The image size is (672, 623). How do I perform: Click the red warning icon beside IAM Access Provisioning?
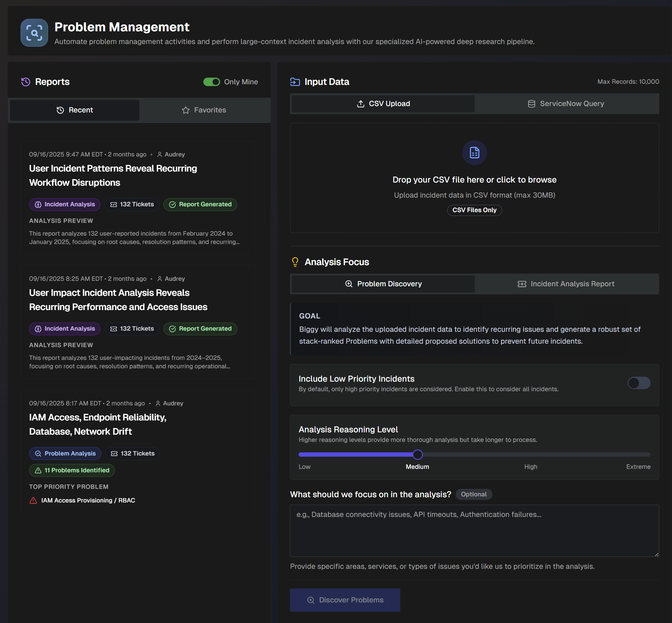[33, 500]
